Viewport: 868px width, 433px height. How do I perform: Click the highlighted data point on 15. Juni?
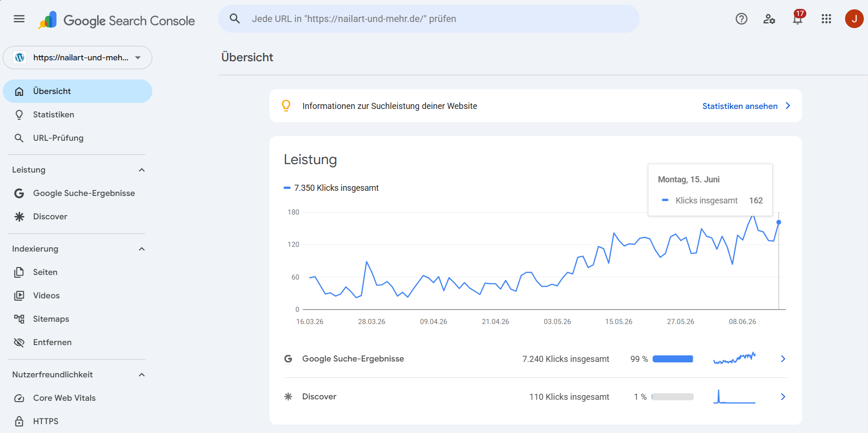(779, 222)
